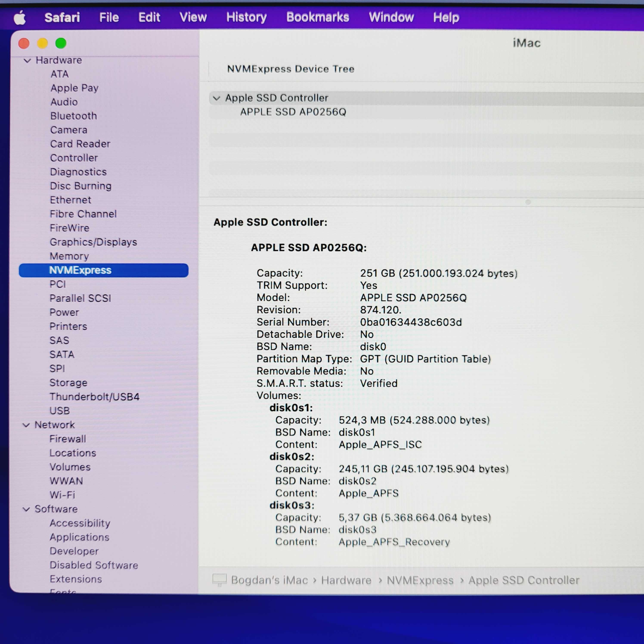Select Bluetooth in the sidebar
The height and width of the screenshot is (644, 644).
coord(74,116)
